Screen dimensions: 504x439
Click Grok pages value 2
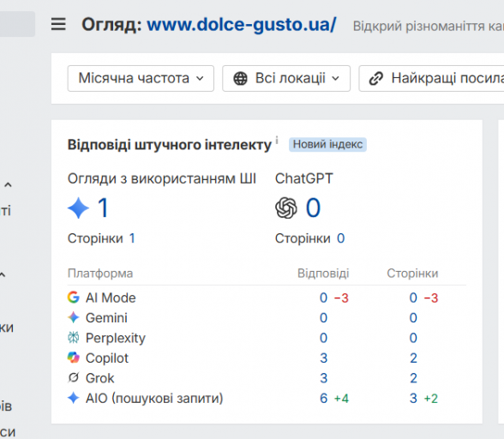[x=413, y=378]
